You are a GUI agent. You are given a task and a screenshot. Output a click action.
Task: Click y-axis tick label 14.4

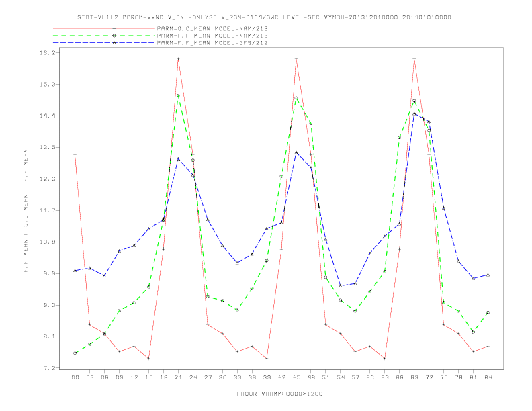tap(47, 116)
